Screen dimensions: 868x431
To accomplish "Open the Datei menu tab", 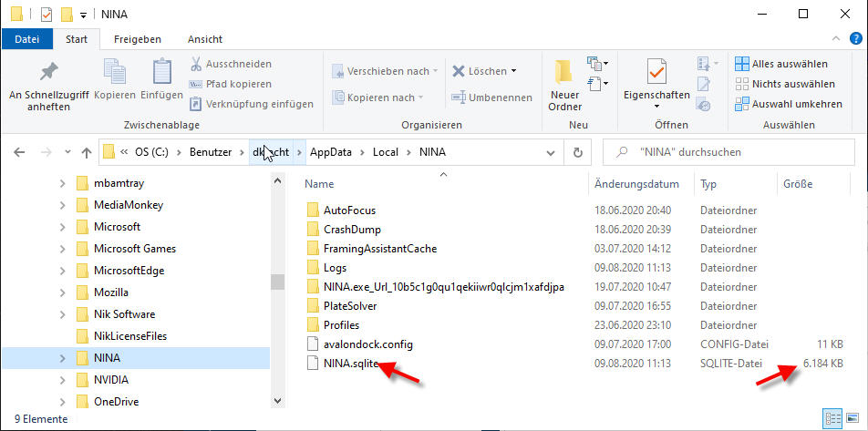I will click(x=27, y=39).
